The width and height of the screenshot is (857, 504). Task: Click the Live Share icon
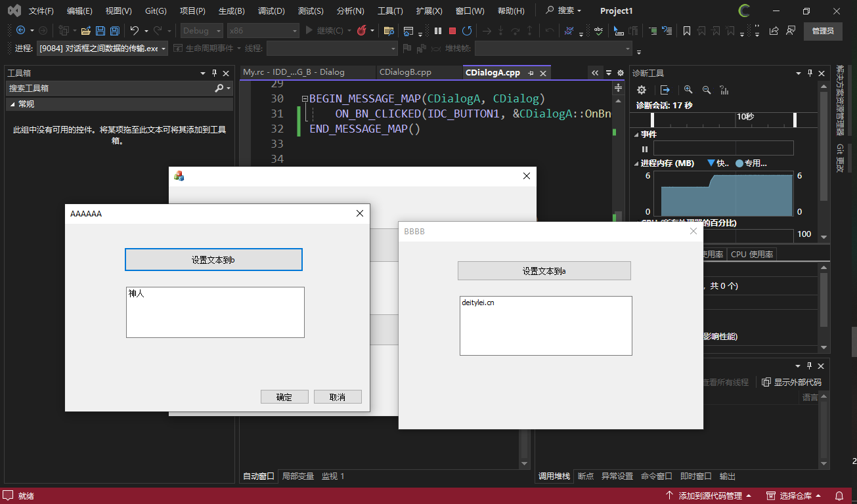click(x=774, y=30)
